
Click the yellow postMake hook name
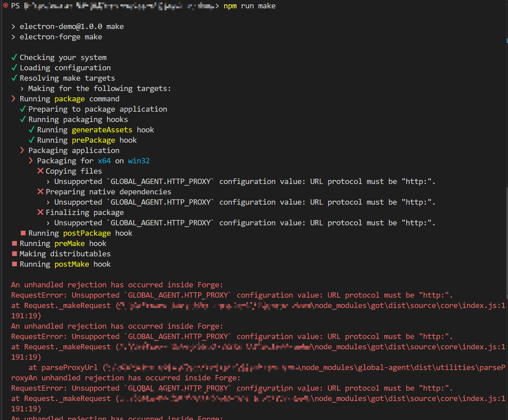click(x=72, y=264)
